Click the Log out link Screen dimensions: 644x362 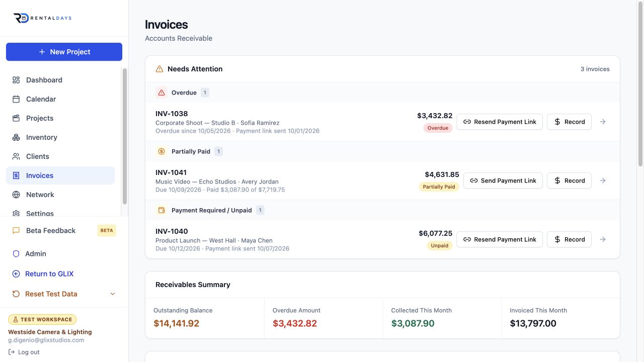point(24,352)
